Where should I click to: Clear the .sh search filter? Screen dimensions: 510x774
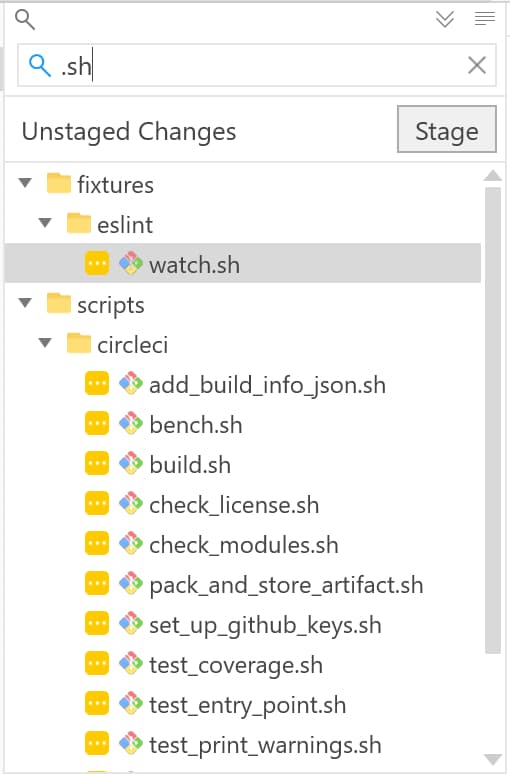click(477, 65)
